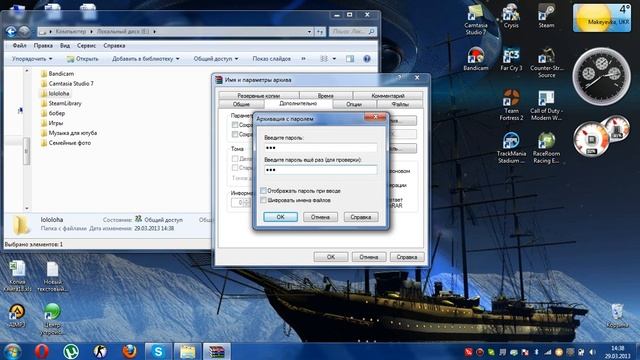Open the Counter-Strike Source desktop shortcut
Viewport: 640px width, 360px height.
[547, 63]
